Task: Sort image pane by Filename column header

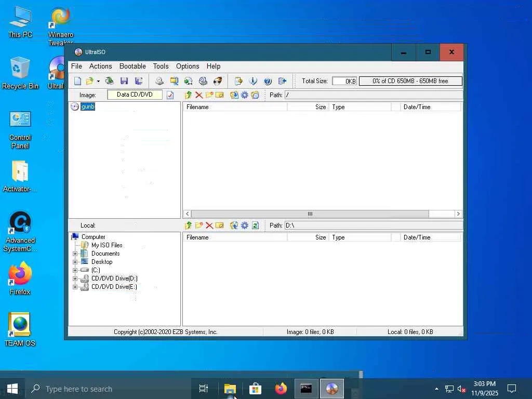Action: pyautogui.click(x=235, y=107)
